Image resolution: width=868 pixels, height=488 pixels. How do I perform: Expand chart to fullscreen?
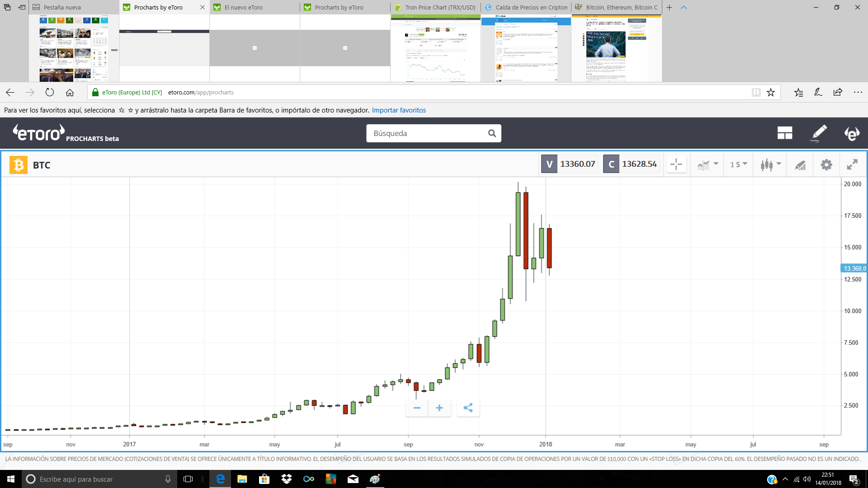852,165
